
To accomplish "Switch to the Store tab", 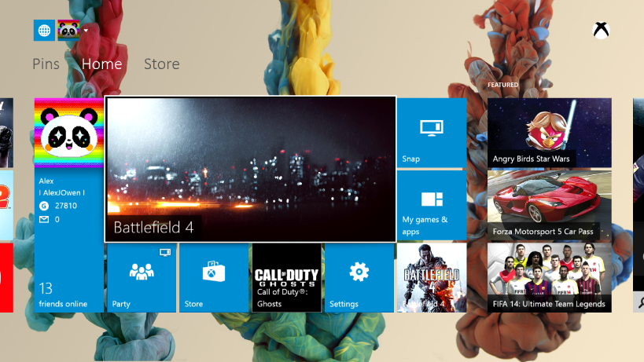I will [x=162, y=64].
